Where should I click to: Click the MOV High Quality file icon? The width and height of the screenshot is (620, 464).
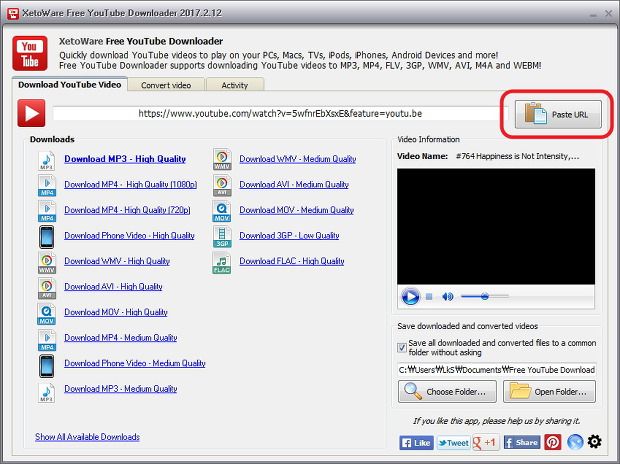tap(47, 314)
